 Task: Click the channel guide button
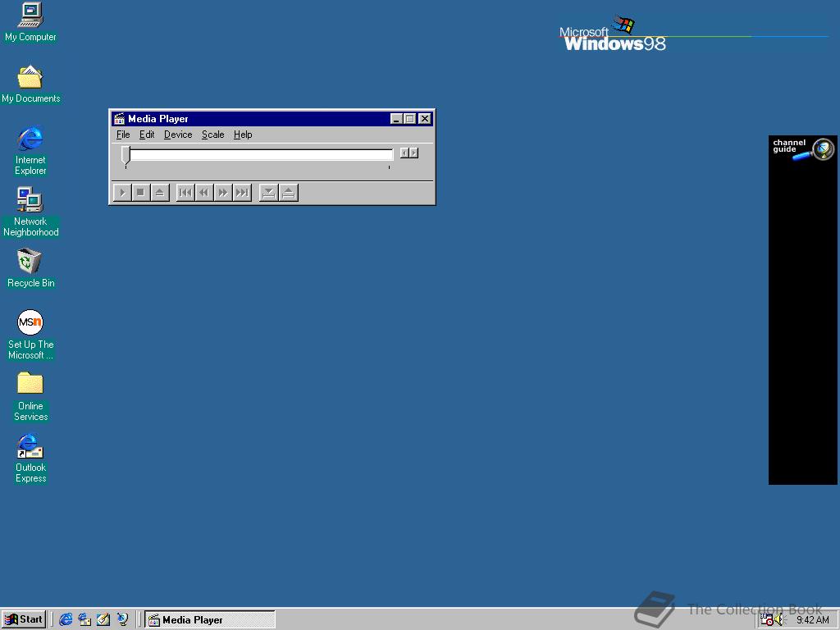[x=802, y=149]
